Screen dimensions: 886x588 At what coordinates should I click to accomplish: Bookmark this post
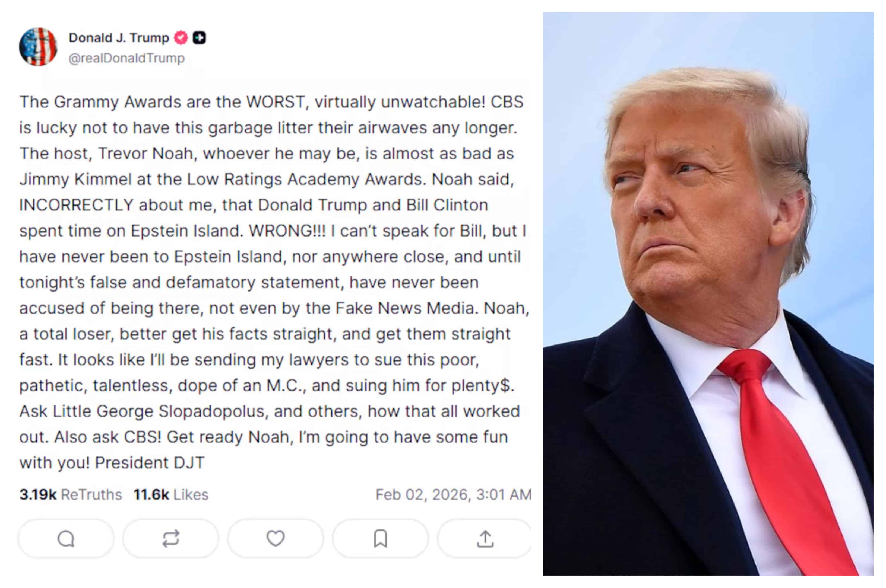380,539
